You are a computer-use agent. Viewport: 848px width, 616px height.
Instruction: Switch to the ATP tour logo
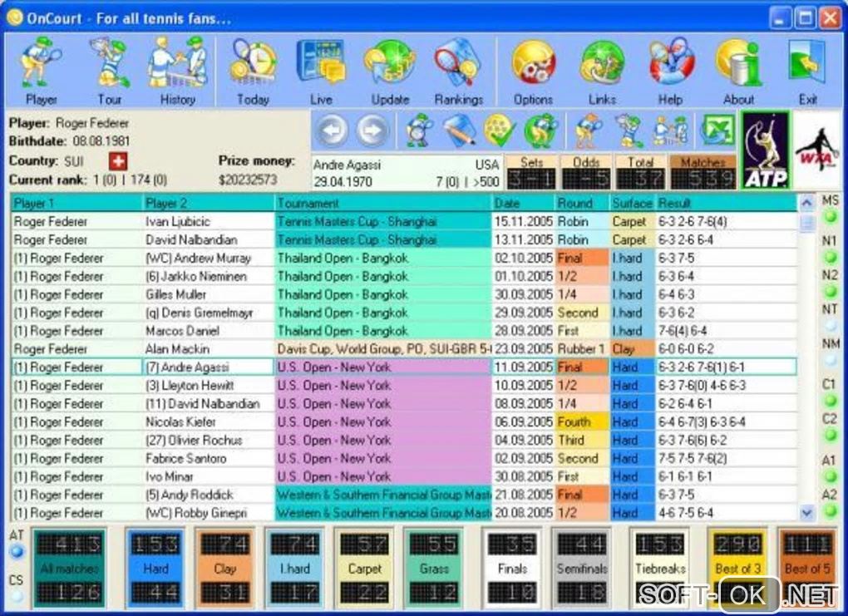(x=765, y=150)
